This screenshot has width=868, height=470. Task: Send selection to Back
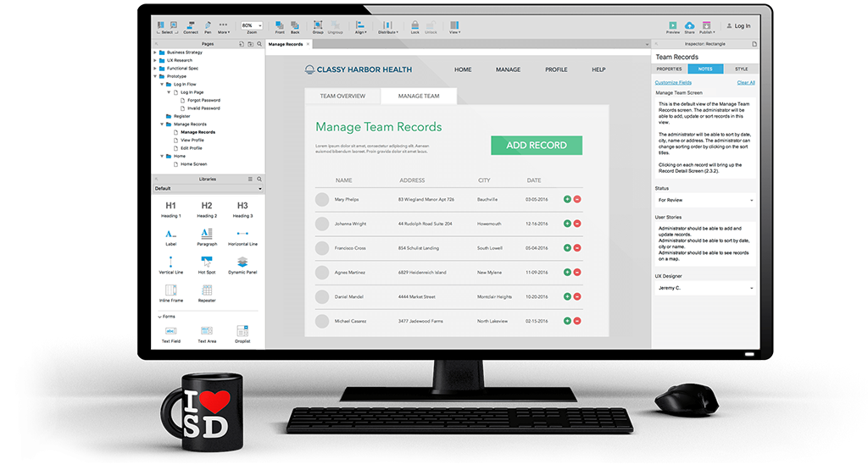click(x=295, y=27)
